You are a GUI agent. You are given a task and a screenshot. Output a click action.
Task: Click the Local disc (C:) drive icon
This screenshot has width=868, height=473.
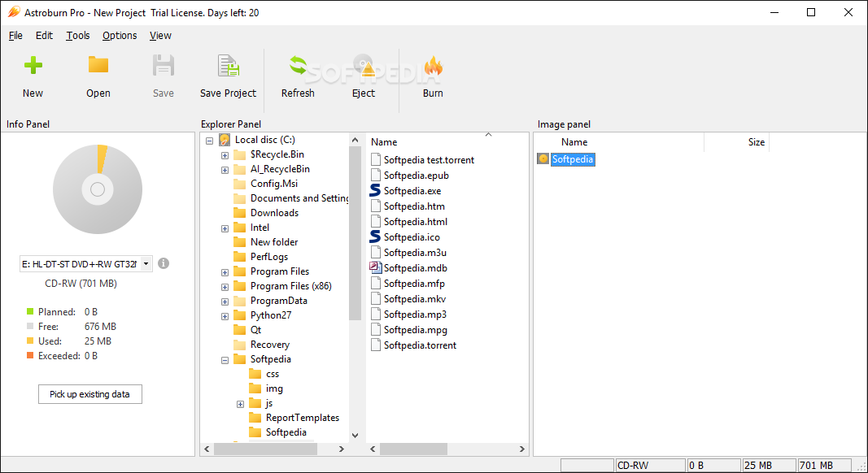click(x=225, y=140)
